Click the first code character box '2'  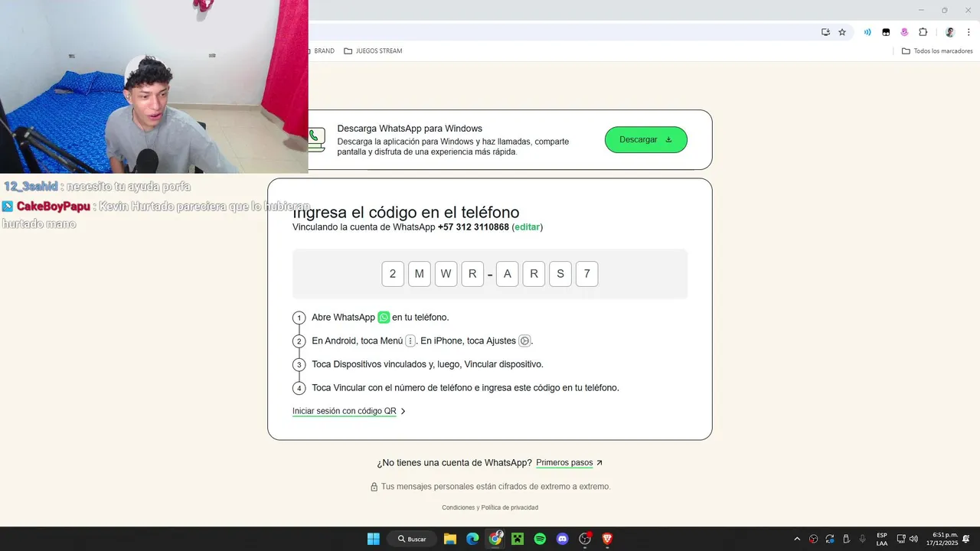tap(393, 274)
